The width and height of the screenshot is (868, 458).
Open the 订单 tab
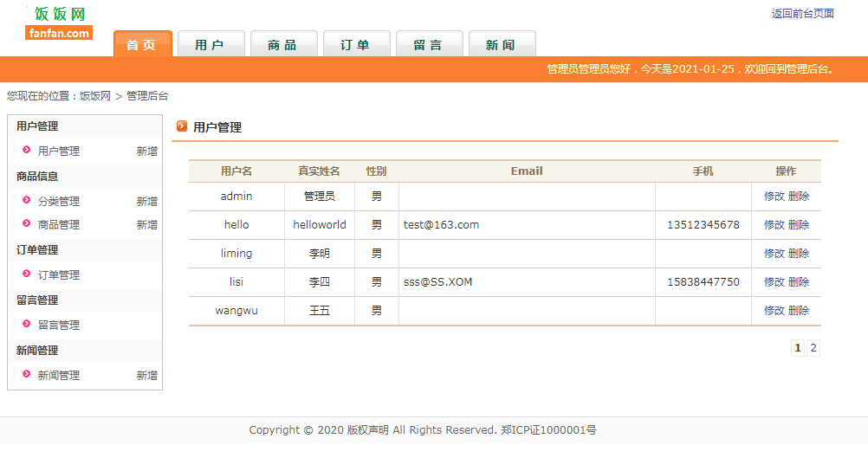coord(357,43)
